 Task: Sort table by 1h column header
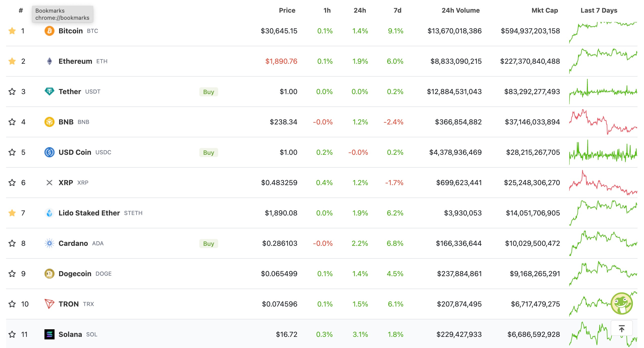pos(327,10)
